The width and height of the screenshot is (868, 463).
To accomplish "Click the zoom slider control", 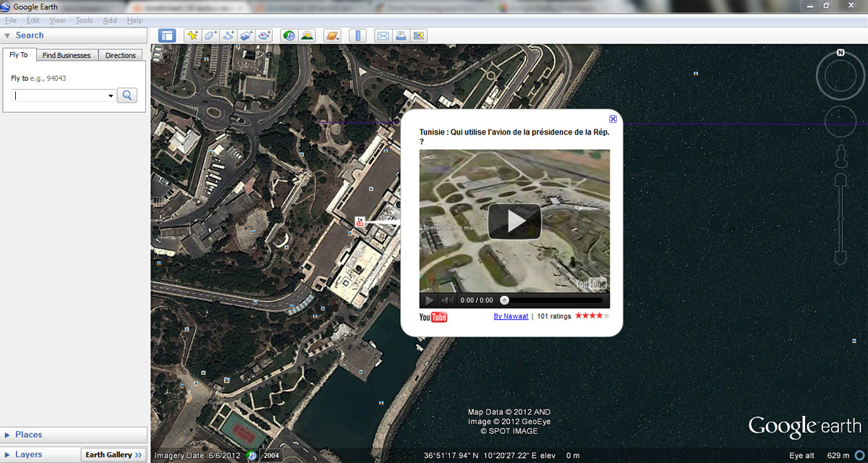I will [841, 218].
